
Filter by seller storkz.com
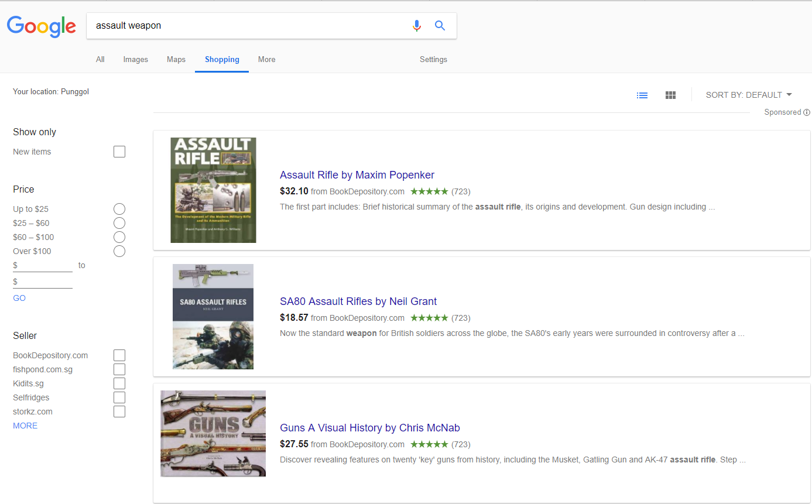point(119,412)
